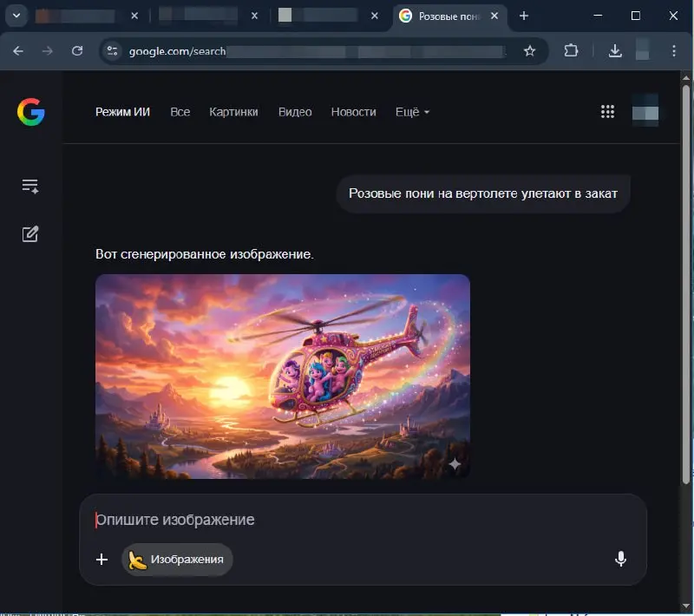The image size is (694, 616).
Task: Minimize the Chrome window
Action: [598, 16]
